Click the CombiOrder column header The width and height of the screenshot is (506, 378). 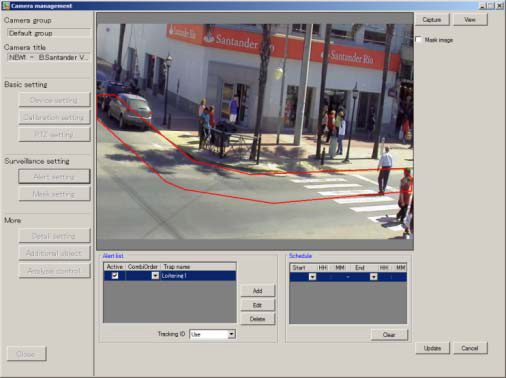point(143,267)
